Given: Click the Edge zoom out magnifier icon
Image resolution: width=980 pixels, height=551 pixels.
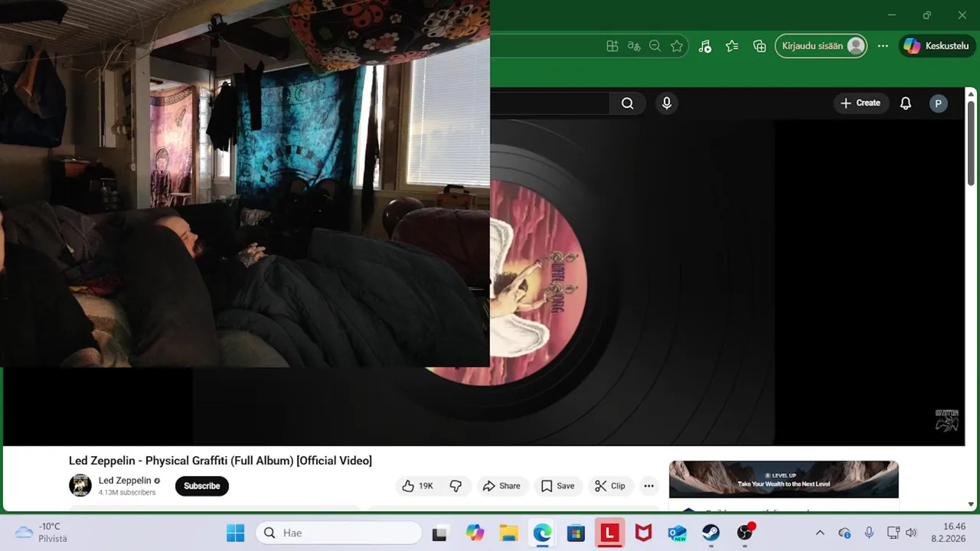Looking at the screenshot, I should [x=655, y=46].
